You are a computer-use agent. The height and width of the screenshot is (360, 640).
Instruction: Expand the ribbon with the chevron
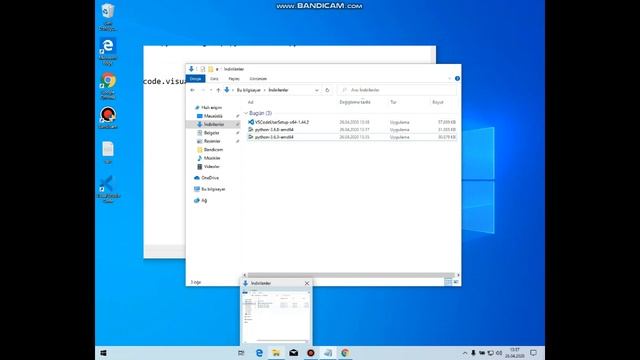449,78
